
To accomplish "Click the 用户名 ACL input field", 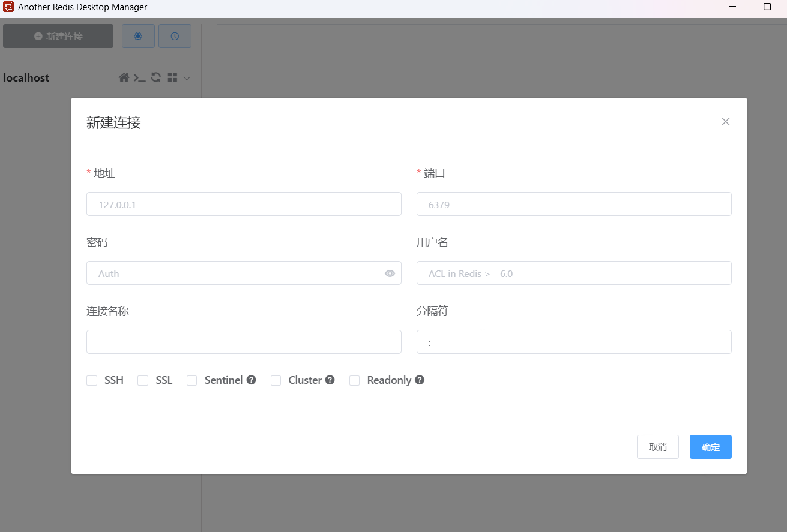I will [x=574, y=273].
